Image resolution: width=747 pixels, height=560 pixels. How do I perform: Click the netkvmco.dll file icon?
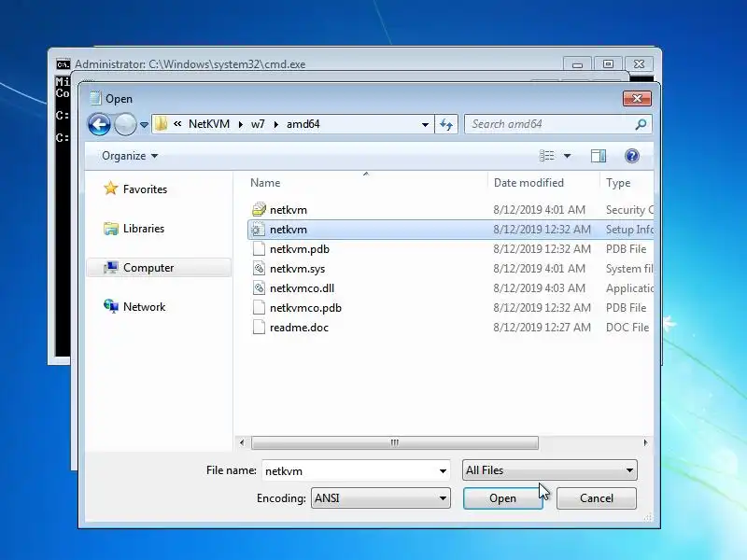tap(259, 288)
